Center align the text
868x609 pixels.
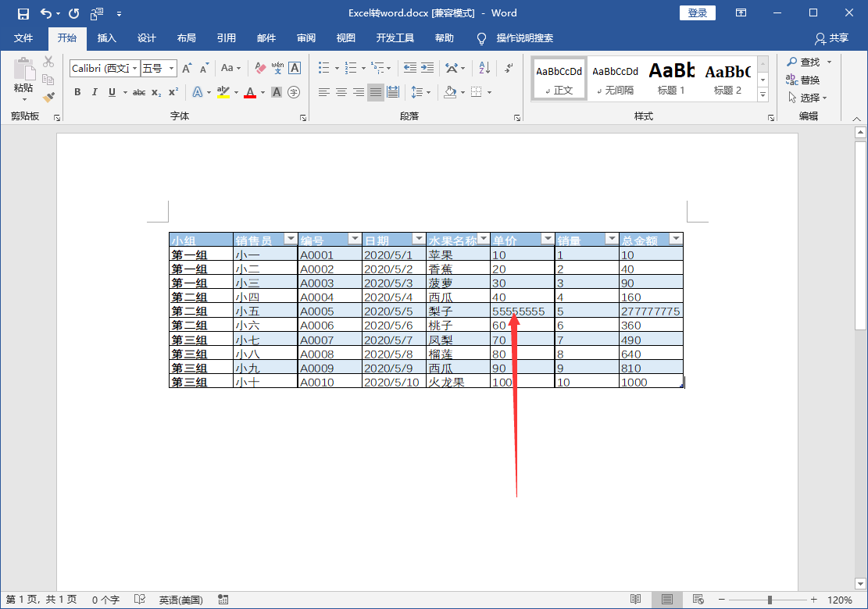tap(341, 92)
